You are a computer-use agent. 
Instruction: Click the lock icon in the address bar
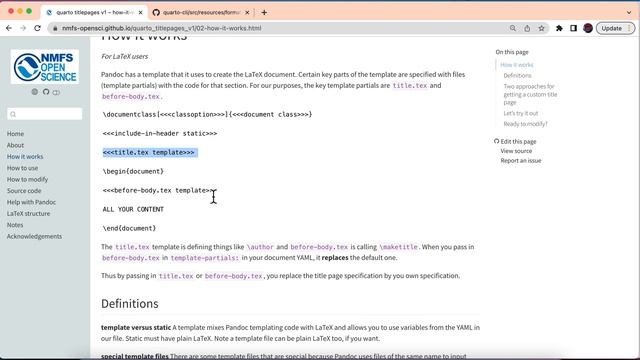tap(56, 28)
